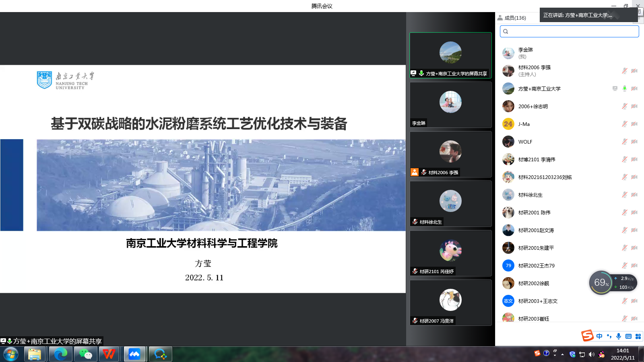Expand hidden system tray icons arrow

(x=562, y=354)
